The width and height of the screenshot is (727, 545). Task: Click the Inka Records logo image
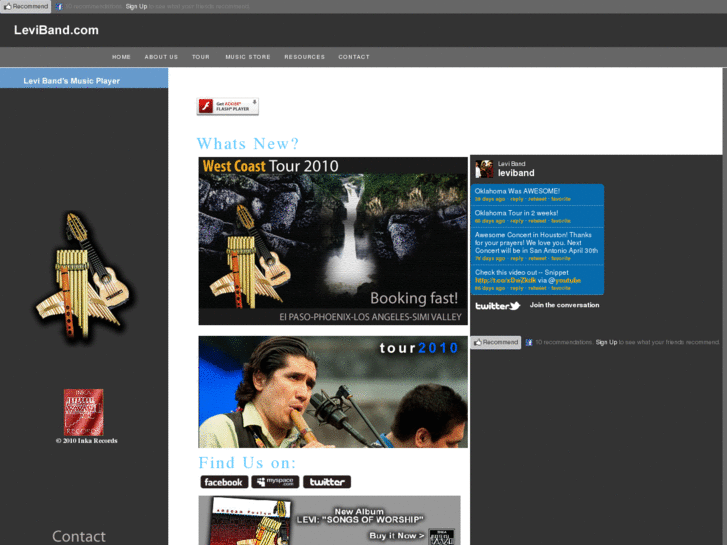click(83, 412)
